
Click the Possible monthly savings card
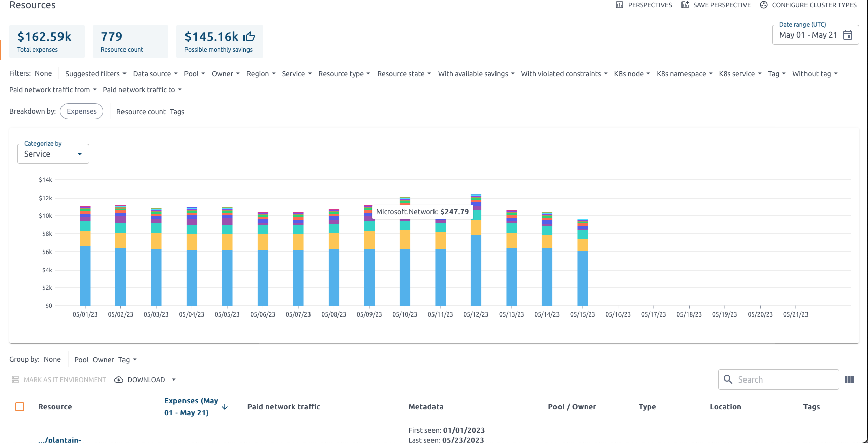tap(220, 41)
